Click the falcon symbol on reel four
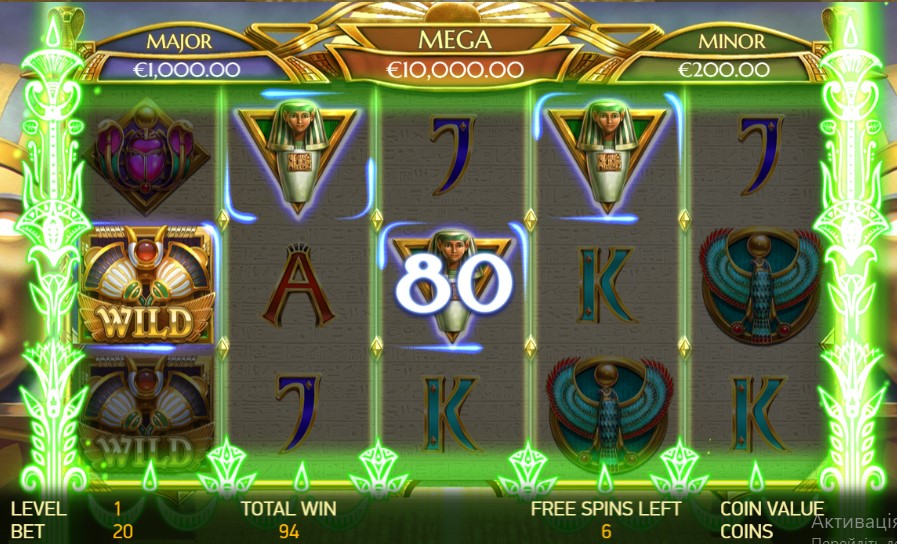Image resolution: width=897 pixels, height=544 pixels. (x=608, y=414)
